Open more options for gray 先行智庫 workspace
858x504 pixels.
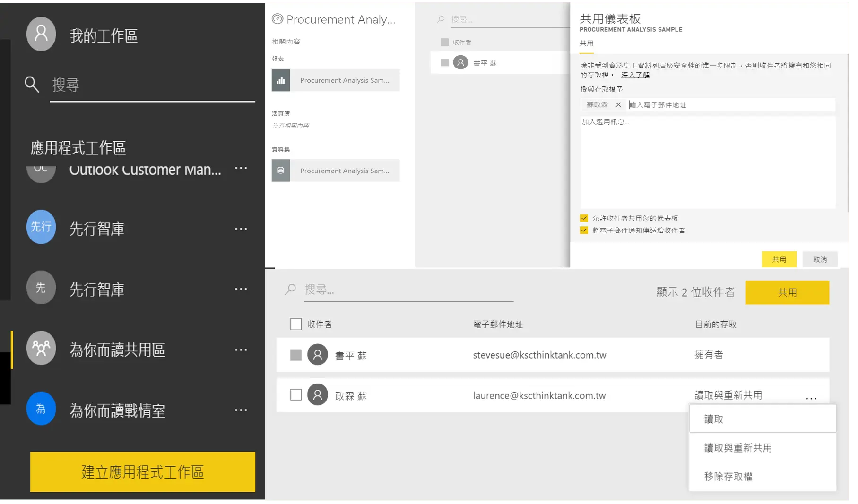[241, 290]
